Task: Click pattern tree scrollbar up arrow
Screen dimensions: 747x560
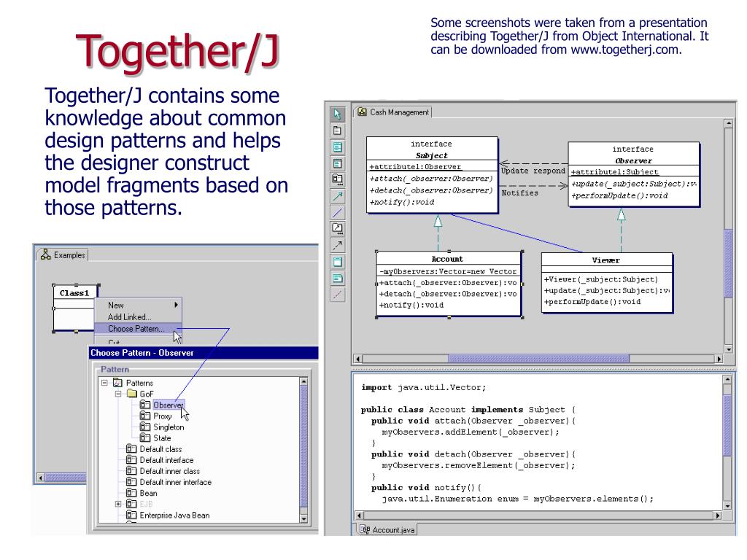Action: (303, 381)
